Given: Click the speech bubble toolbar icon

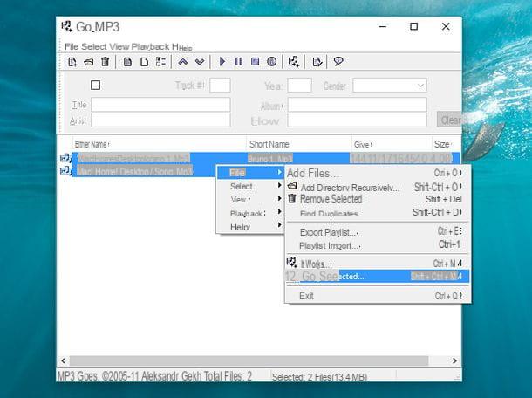Looking at the screenshot, I should click(338, 61).
